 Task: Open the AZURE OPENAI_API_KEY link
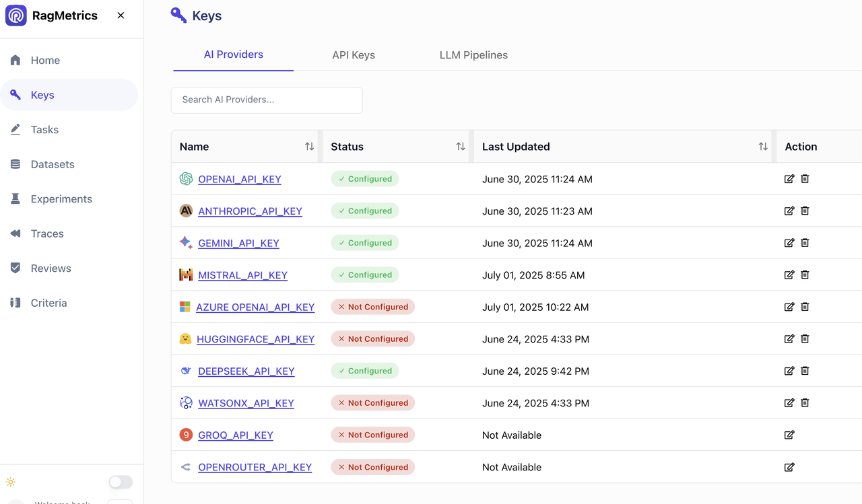pos(255,307)
